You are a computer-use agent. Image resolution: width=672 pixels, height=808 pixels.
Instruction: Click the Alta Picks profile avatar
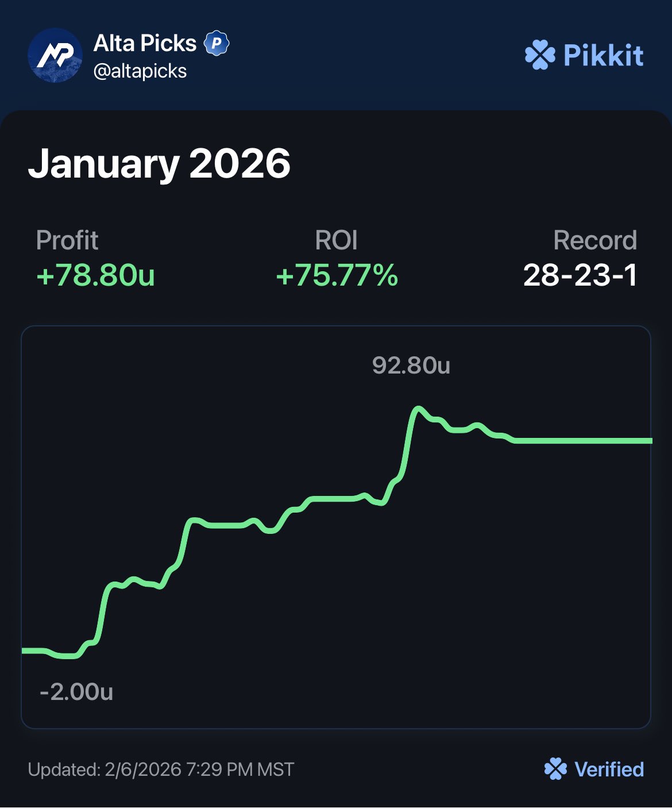tap(55, 55)
